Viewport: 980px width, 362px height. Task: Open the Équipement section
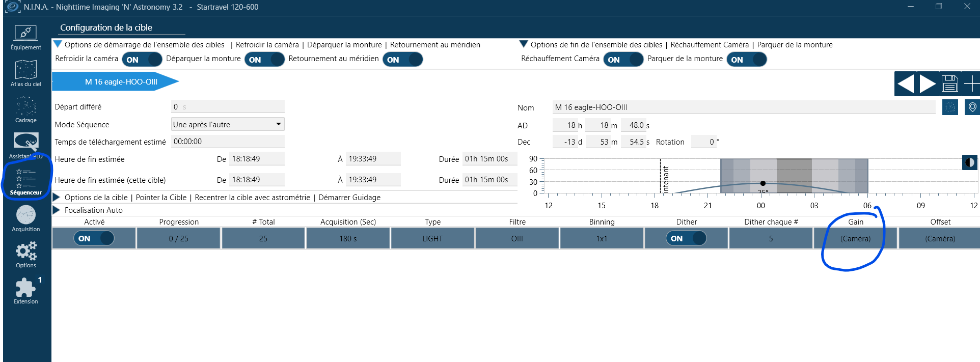(26, 38)
